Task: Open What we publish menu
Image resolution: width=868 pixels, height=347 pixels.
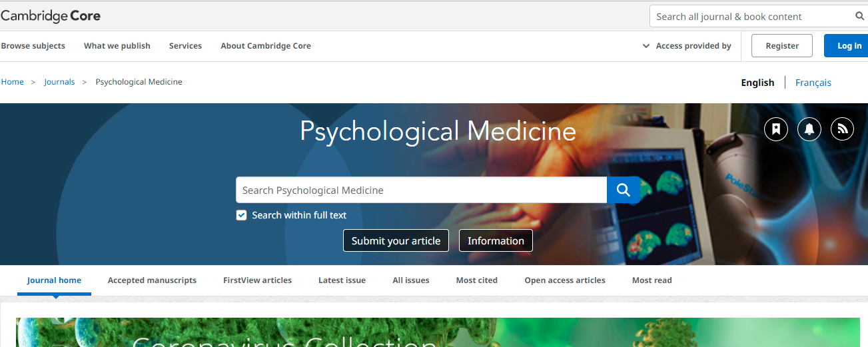Action: (117, 46)
